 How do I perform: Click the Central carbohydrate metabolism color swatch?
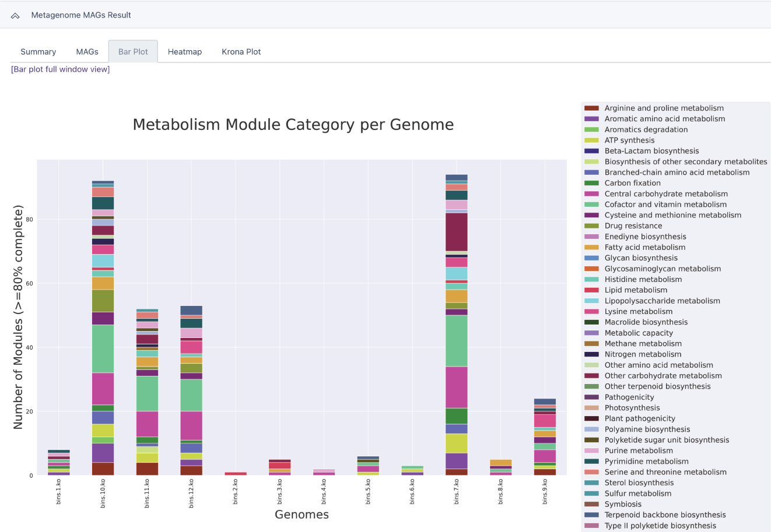(x=591, y=194)
